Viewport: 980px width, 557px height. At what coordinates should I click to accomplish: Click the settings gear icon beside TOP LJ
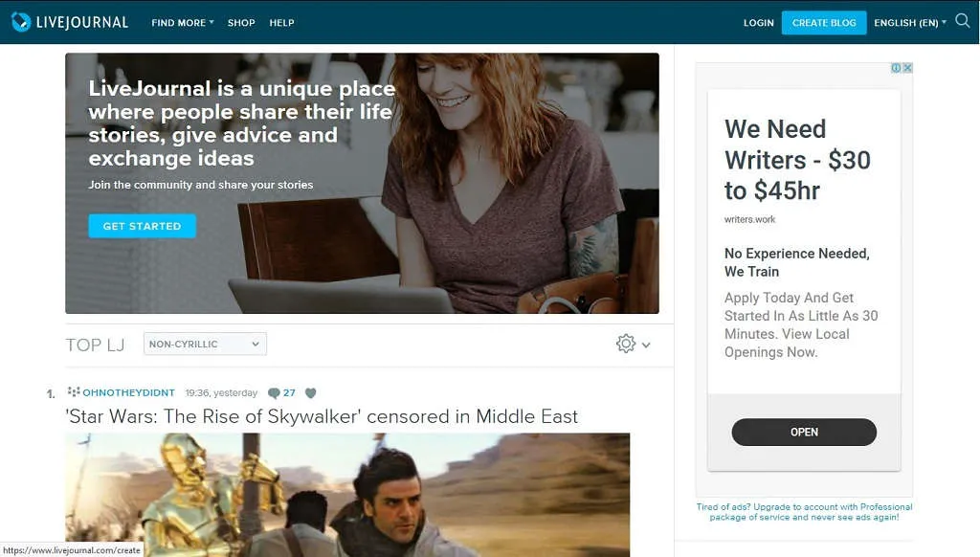point(626,344)
